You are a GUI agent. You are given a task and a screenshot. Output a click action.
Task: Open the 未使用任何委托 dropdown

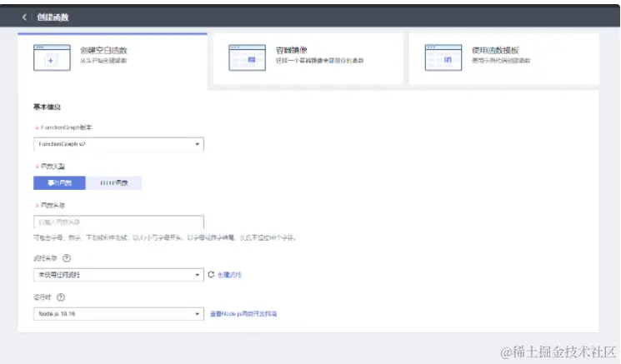(x=118, y=275)
